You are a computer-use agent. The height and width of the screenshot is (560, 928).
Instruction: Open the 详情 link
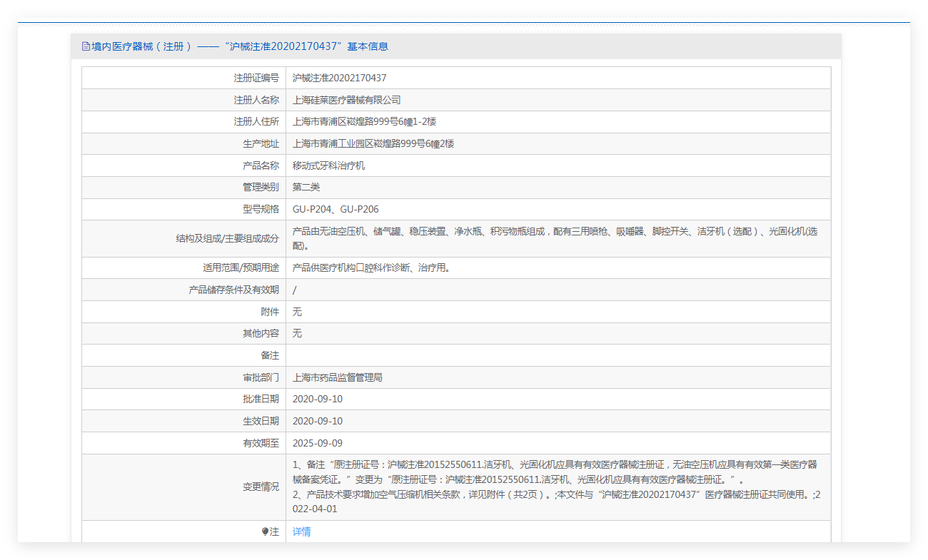[301, 531]
